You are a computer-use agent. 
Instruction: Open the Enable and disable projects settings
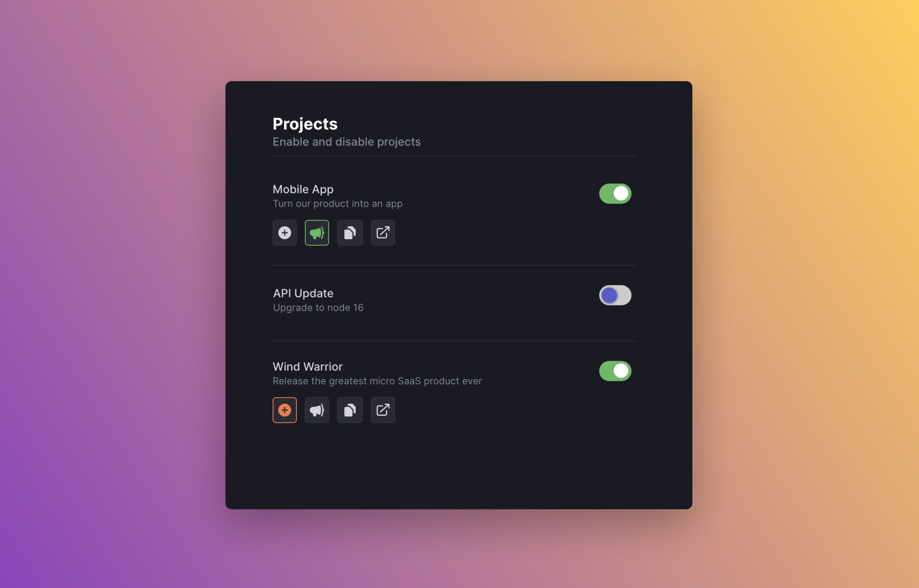click(x=346, y=141)
